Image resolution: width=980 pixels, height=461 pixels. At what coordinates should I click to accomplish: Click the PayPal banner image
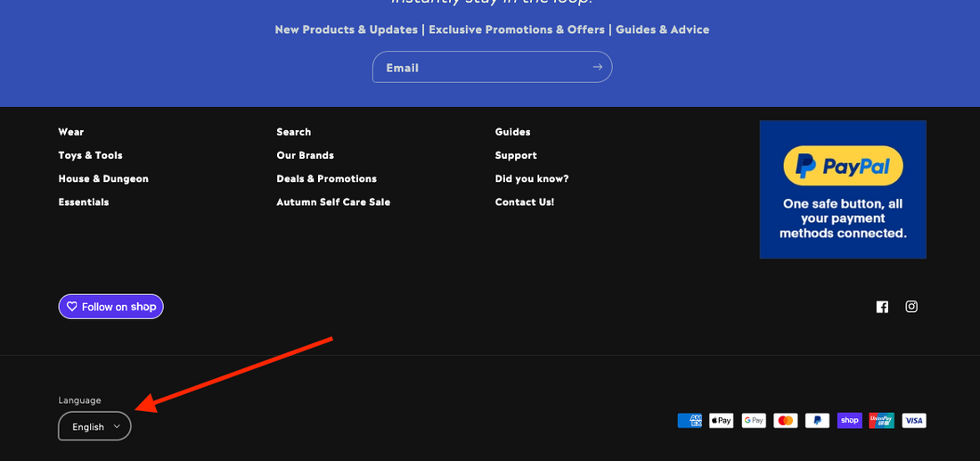843,190
